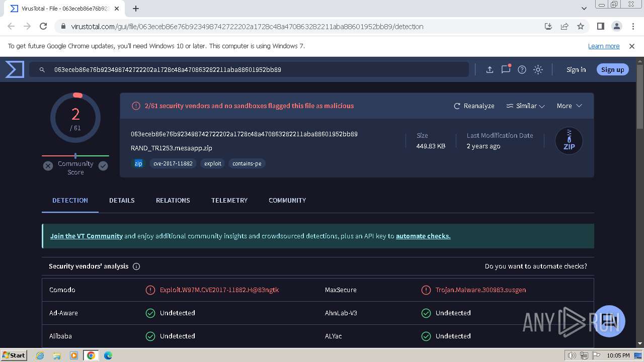
Task: Open the help question mark icon
Action: point(522,70)
